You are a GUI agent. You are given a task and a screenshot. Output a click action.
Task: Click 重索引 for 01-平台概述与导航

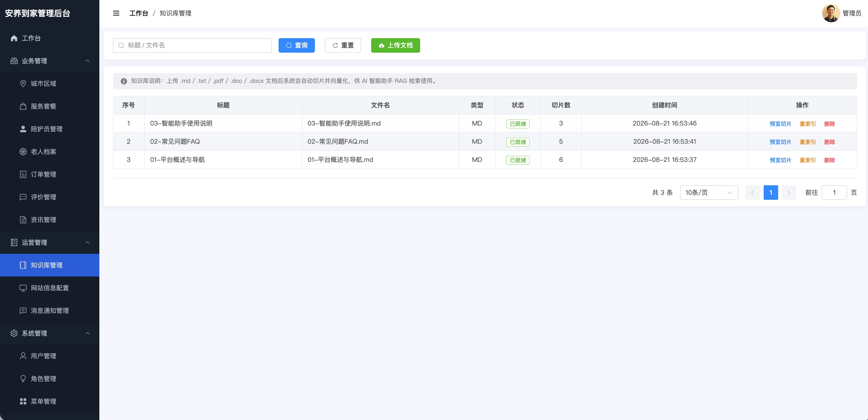(x=808, y=160)
